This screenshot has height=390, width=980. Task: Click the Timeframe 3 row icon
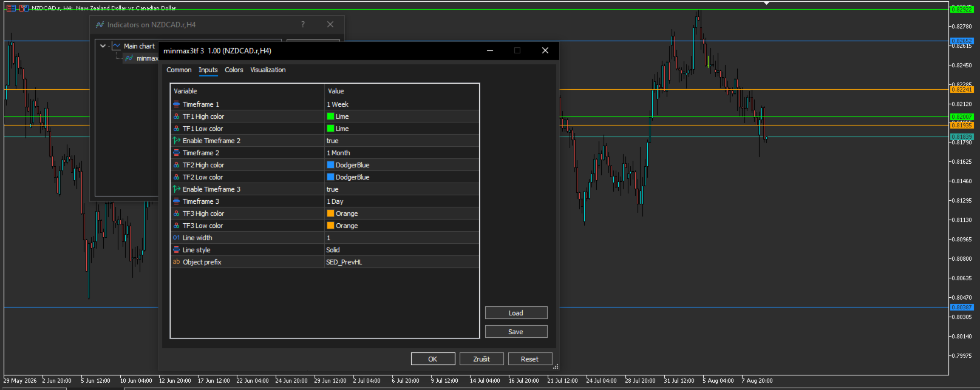[177, 201]
